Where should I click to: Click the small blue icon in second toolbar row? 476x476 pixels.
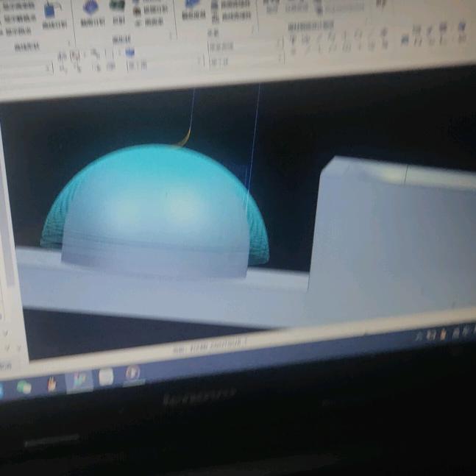click(129, 53)
